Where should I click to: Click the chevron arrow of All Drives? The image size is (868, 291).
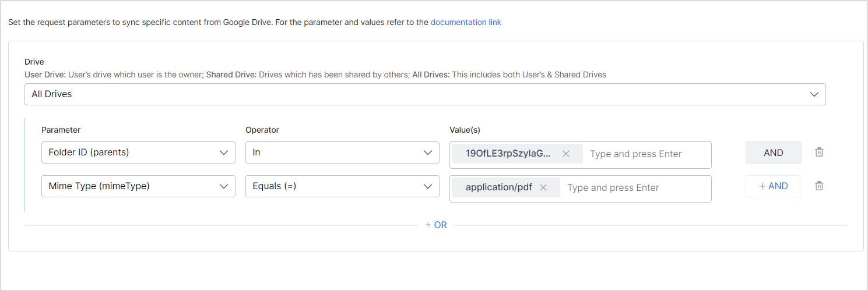coord(814,94)
